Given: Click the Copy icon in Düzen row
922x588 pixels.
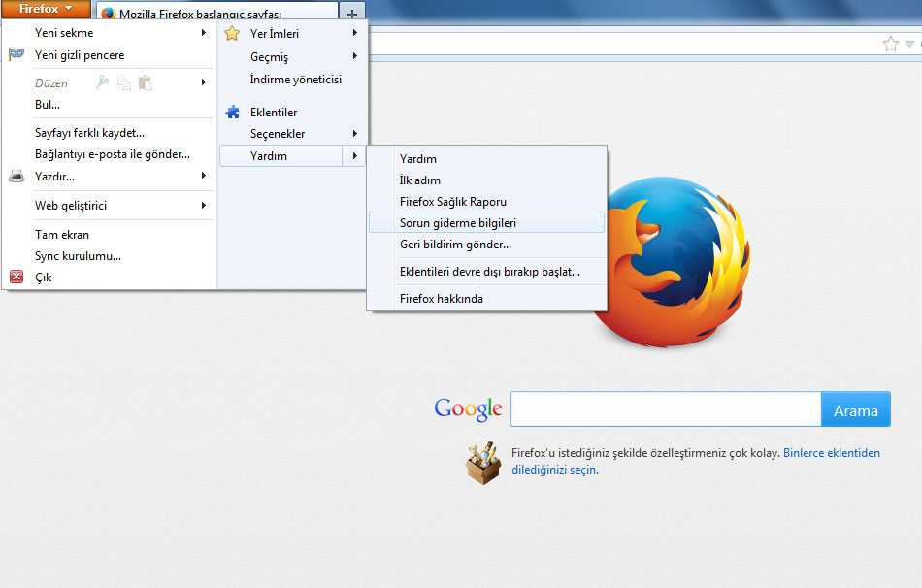Looking at the screenshot, I should point(124,82).
